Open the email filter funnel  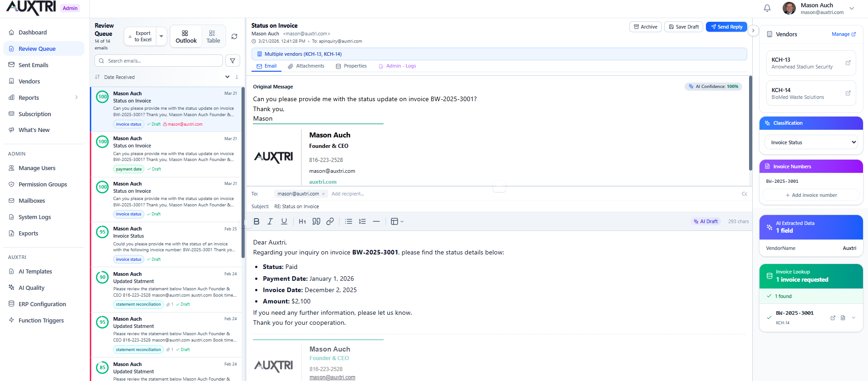pyautogui.click(x=232, y=61)
